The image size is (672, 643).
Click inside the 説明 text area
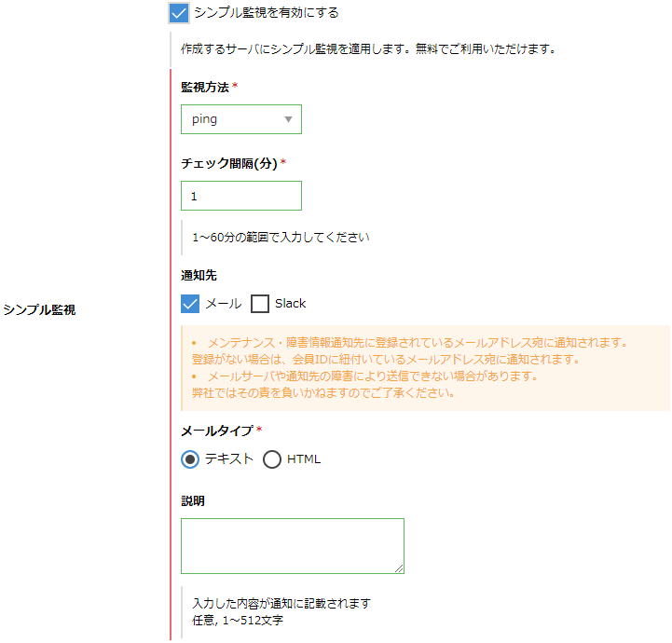[292, 545]
